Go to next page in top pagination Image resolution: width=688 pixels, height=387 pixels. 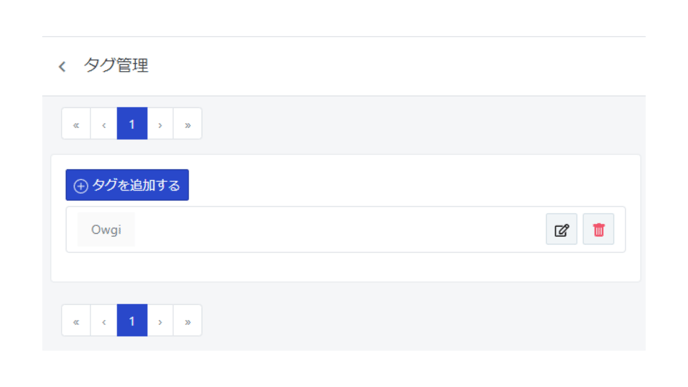pos(160,124)
